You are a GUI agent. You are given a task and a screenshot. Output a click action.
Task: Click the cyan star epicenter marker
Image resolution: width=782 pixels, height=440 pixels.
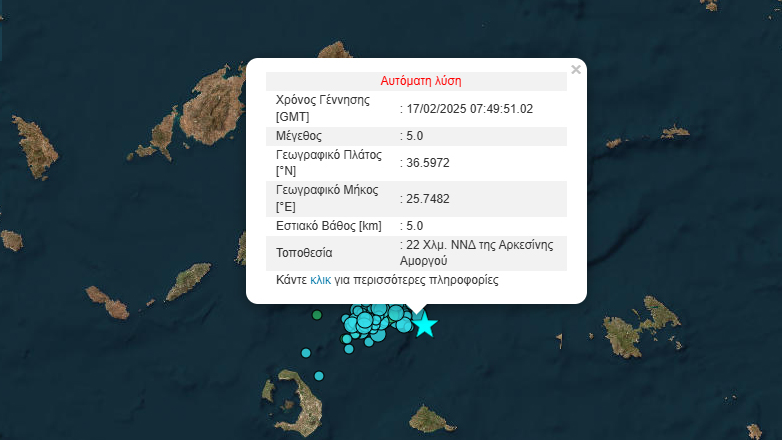(425, 325)
